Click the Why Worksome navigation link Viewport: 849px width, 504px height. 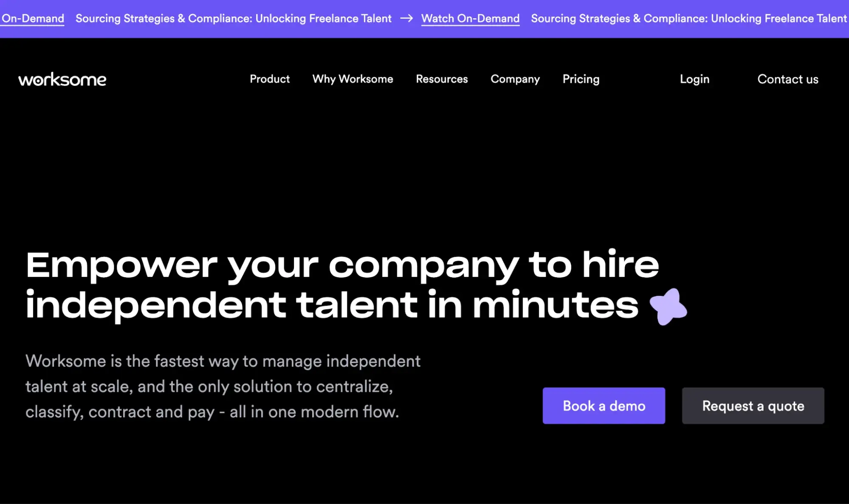coord(353,79)
